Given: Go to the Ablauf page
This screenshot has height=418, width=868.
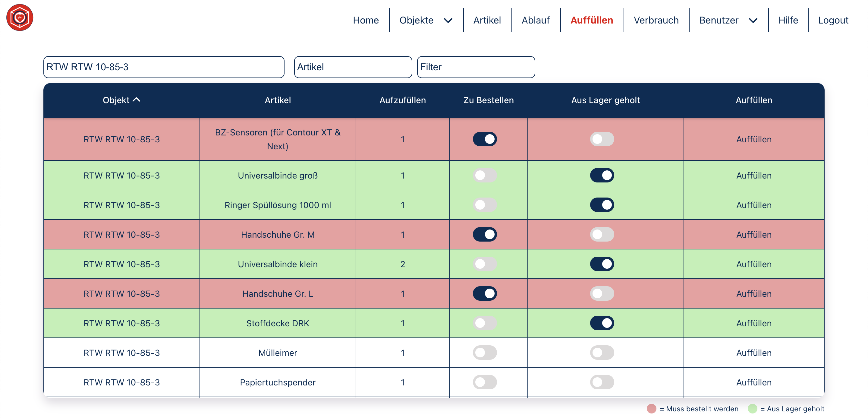Looking at the screenshot, I should point(536,20).
